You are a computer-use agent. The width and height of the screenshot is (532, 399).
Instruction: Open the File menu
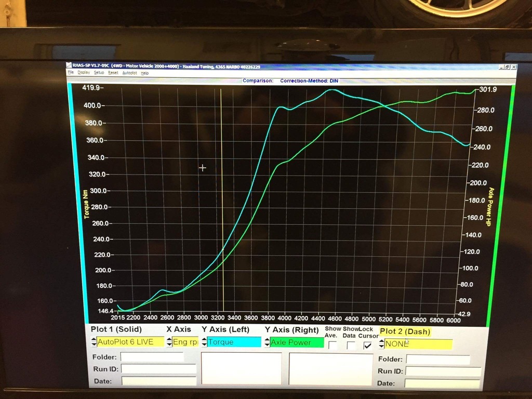coord(71,72)
